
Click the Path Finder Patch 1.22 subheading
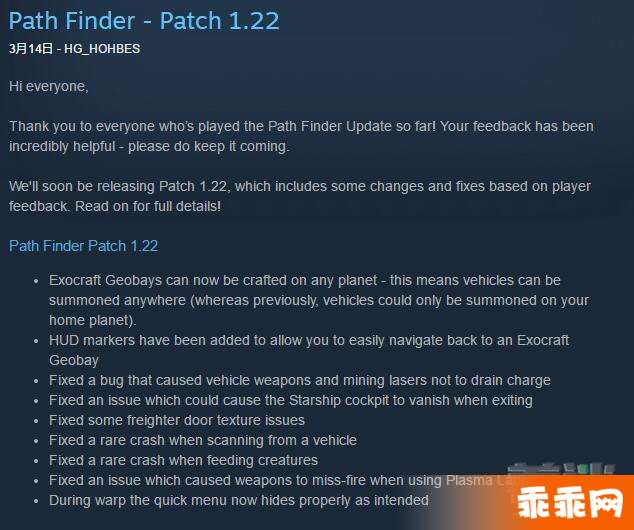83,246
